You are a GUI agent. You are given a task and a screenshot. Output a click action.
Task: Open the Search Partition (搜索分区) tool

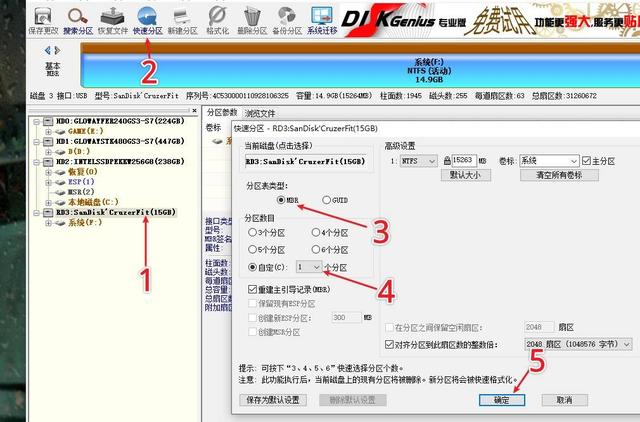(x=78, y=20)
